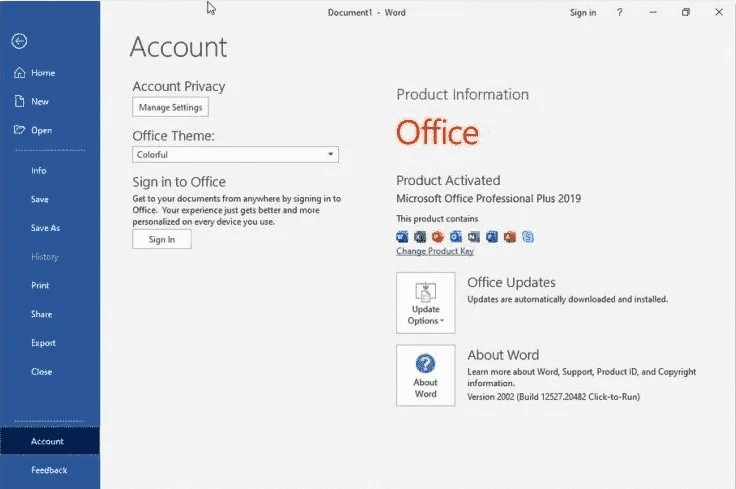736x489 pixels.
Task: Click the New label in sidebar
Action: [x=40, y=101]
